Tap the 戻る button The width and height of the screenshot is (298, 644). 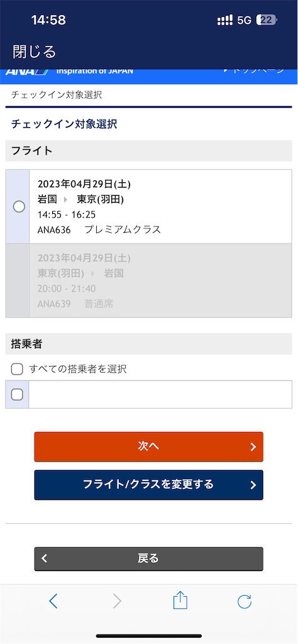(x=148, y=558)
